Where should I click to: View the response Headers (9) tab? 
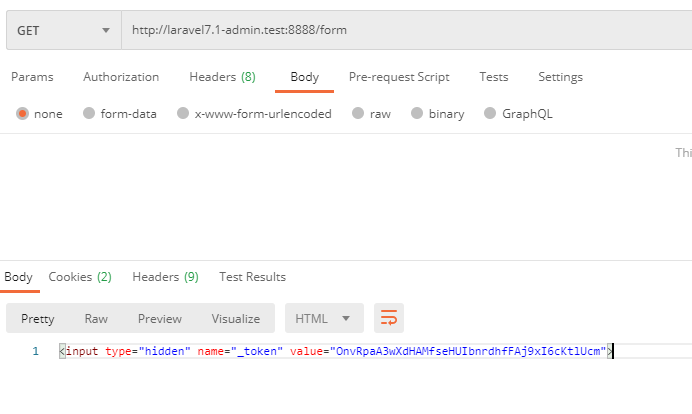coord(165,277)
